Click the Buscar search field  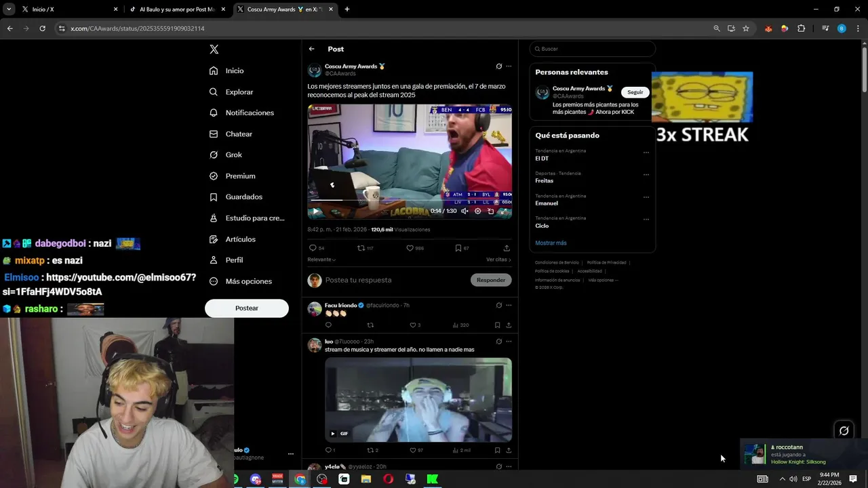[593, 49]
